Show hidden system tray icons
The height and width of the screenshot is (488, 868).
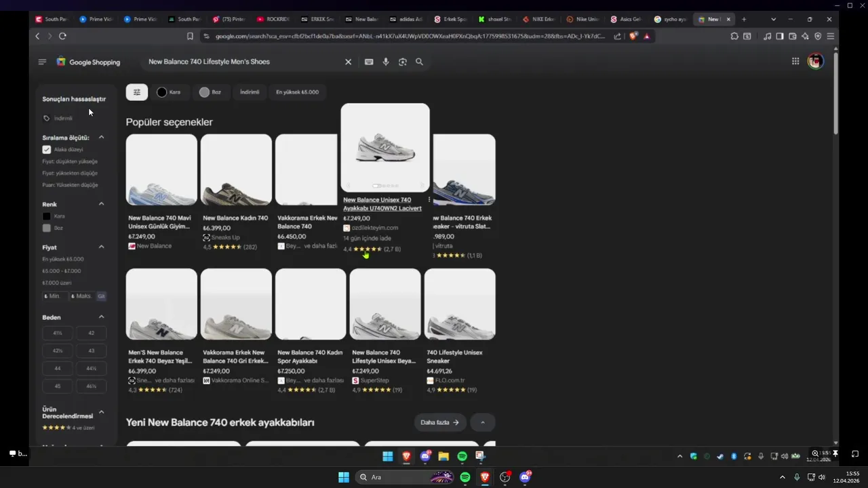[x=783, y=477]
